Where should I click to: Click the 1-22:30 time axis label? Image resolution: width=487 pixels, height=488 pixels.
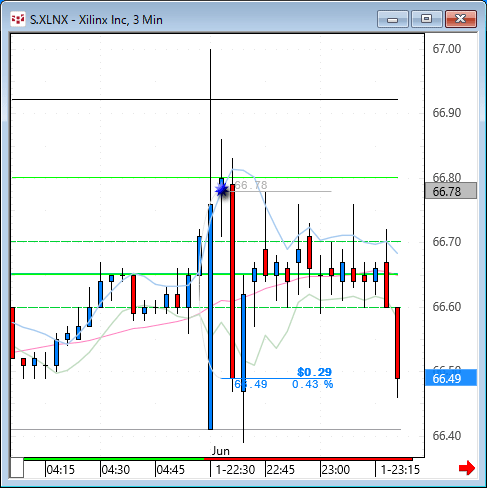tap(235, 470)
